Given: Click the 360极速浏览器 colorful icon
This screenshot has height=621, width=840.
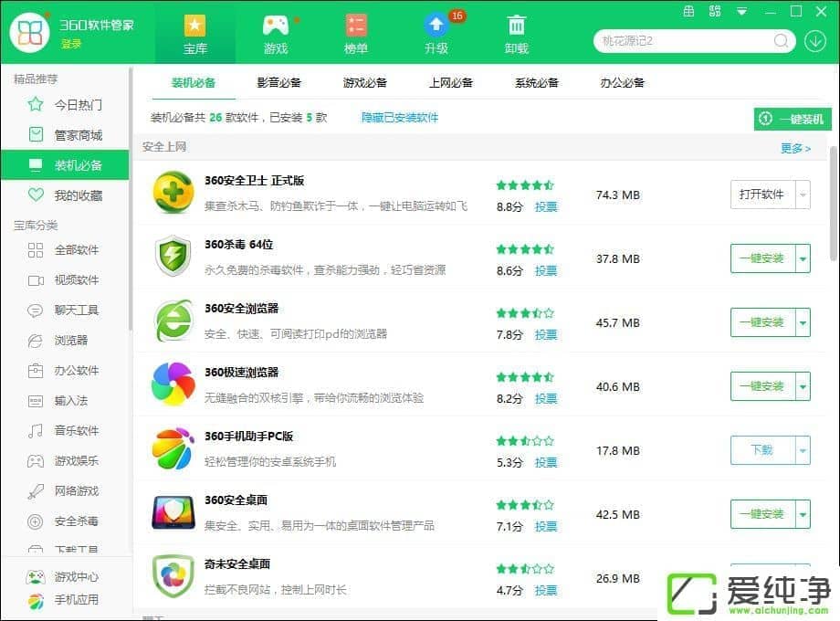Looking at the screenshot, I should (x=173, y=385).
